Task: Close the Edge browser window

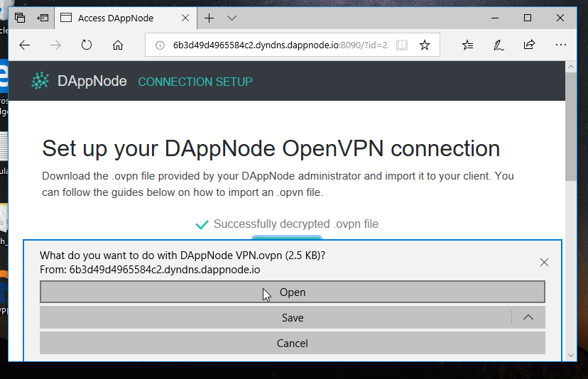Action: point(560,18)
